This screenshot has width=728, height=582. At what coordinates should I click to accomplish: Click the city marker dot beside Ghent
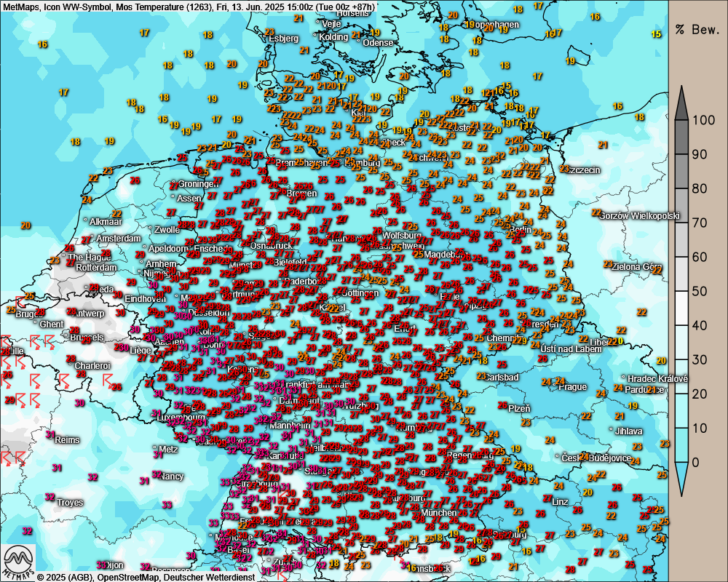tap(36, 324)
